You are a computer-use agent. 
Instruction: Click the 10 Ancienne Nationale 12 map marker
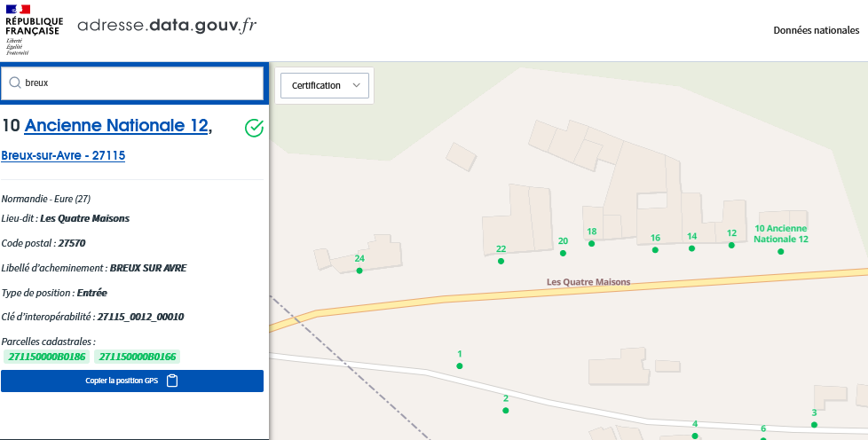point(780,251)
